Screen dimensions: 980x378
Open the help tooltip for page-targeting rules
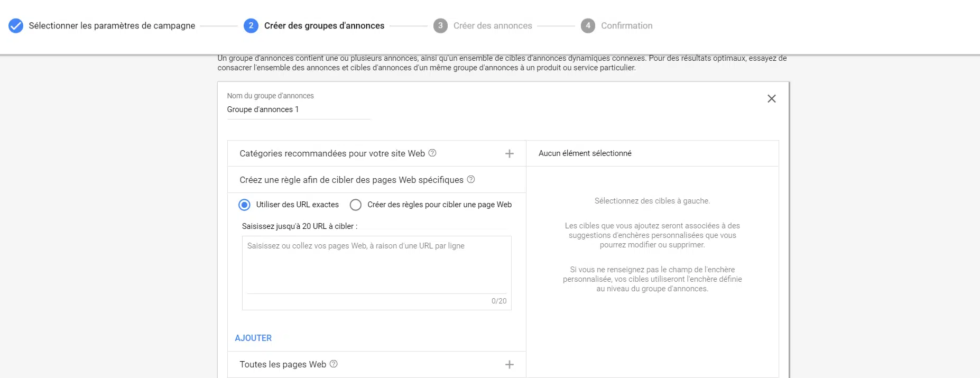470,180
